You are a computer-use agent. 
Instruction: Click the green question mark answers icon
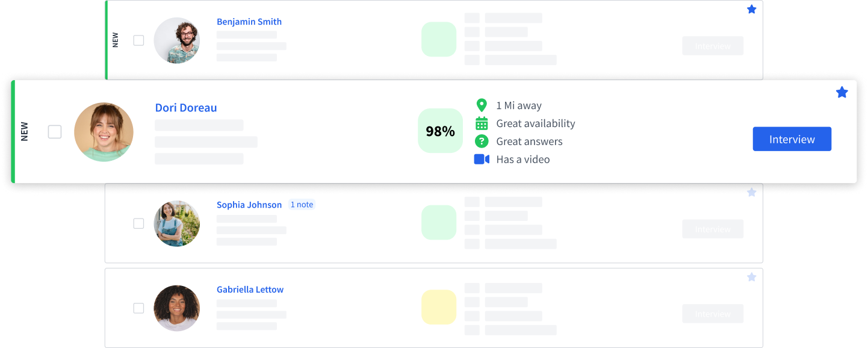pyautogui.click(x=481, y=141)
